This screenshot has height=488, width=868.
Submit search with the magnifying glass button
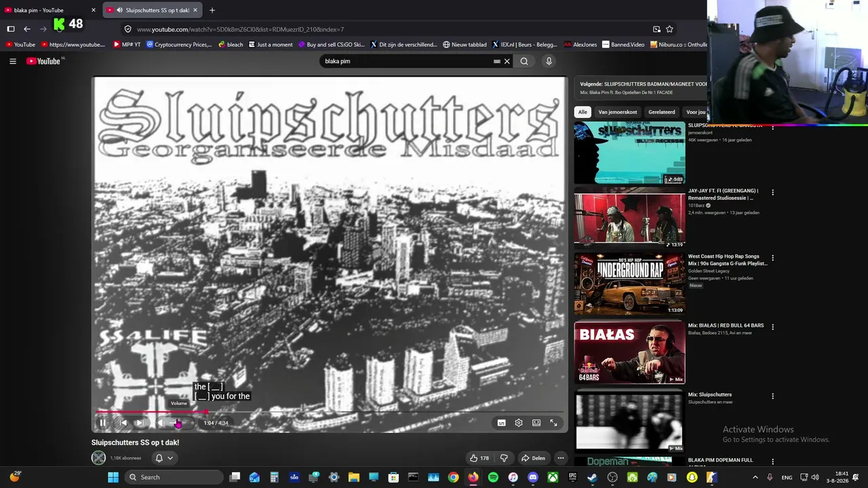click(x=524, y=61)
